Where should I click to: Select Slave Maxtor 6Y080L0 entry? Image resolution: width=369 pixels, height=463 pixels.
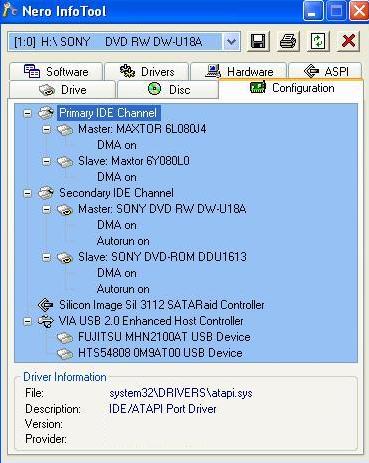coord(134,161)
